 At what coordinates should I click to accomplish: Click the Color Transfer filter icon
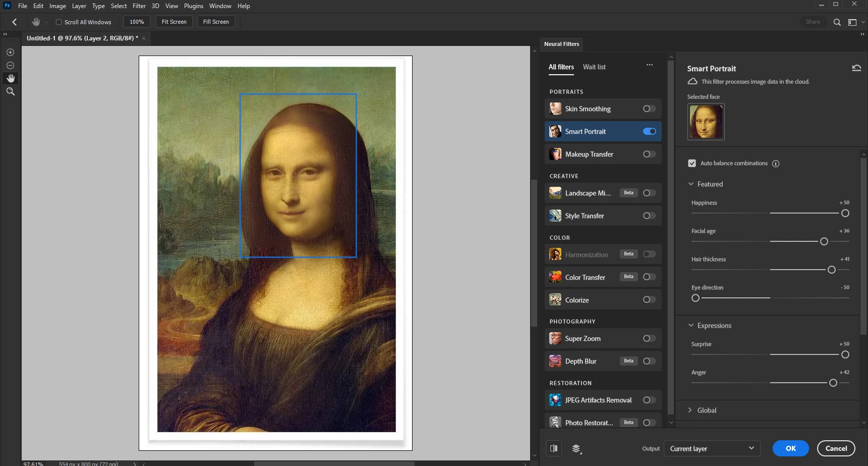pyautogui.click(x=555, y=277)
